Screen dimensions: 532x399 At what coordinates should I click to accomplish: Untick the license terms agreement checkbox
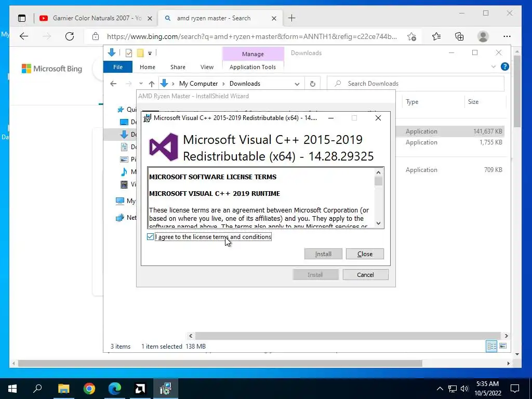pos(150,237)
